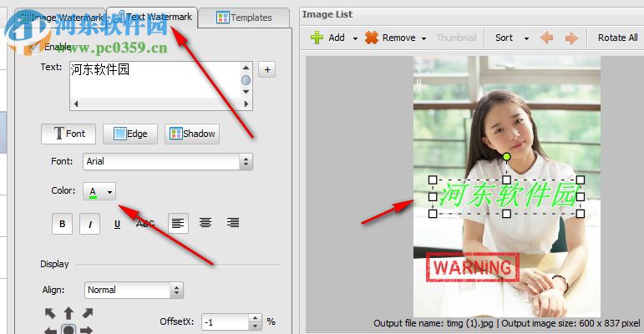Open the Font settings button

pyautogui.click(x=68, y=134)
